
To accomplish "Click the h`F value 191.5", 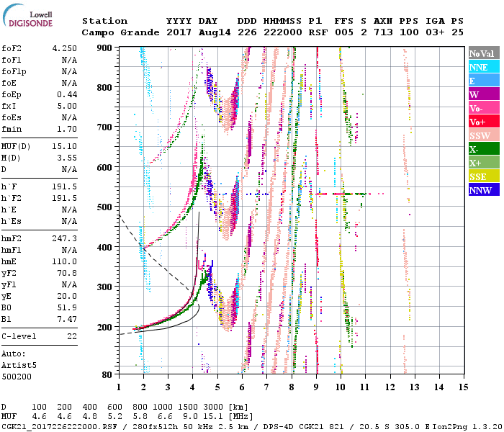I will pyautogui.click(x=65, y=186).
